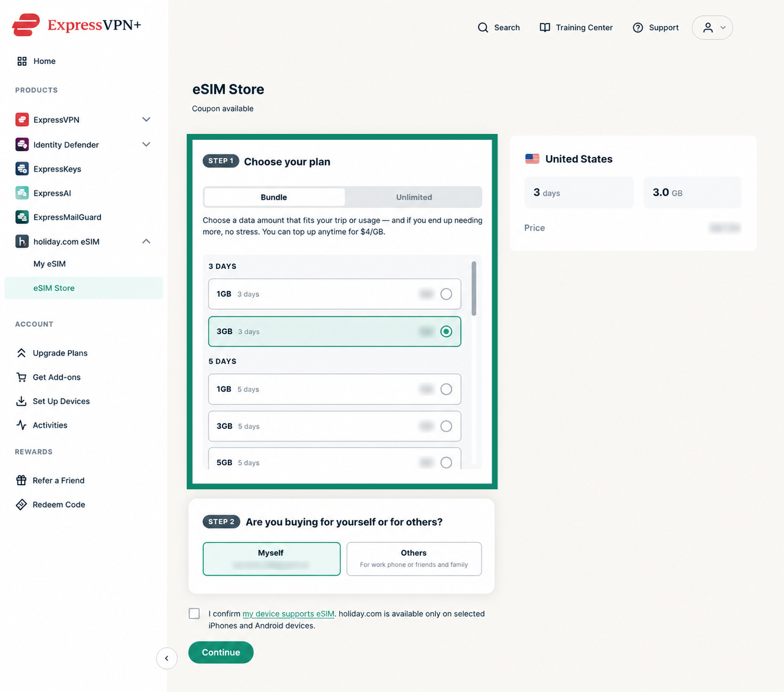Open the Support link in the header
784x692 pixels.
(664, 28)
